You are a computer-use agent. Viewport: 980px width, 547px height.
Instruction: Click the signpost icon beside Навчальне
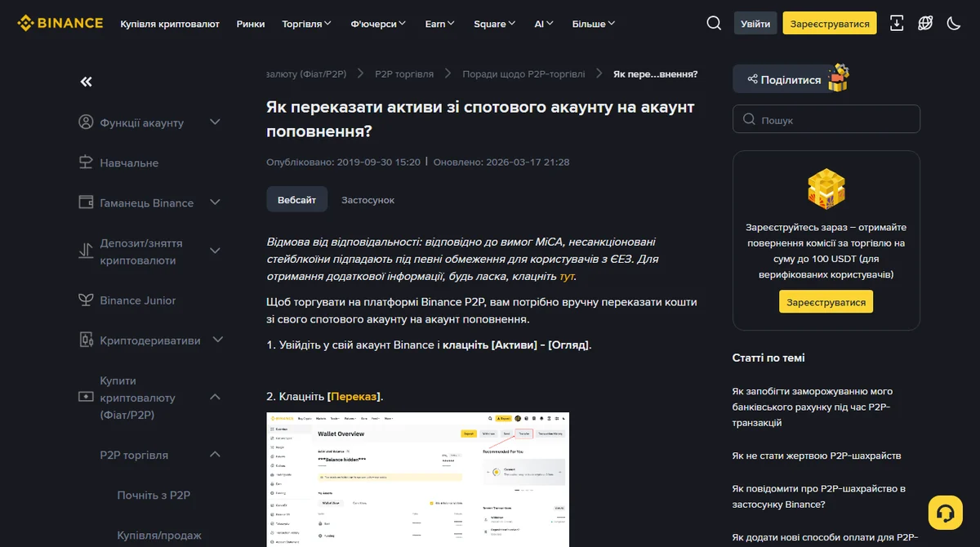pos(86,162)
